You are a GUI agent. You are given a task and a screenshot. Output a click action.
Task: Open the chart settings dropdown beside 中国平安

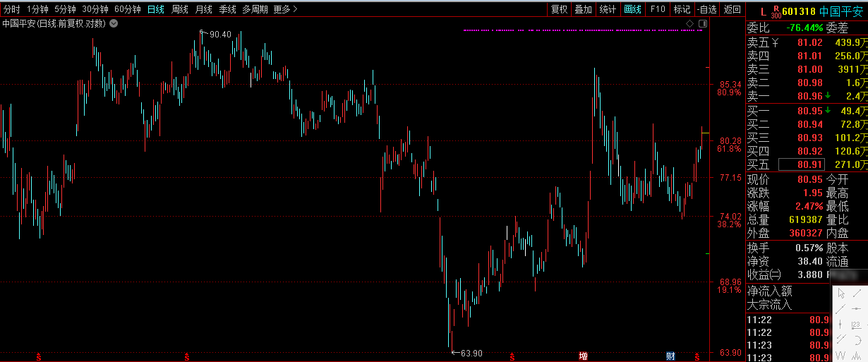(x=114, y=23)
